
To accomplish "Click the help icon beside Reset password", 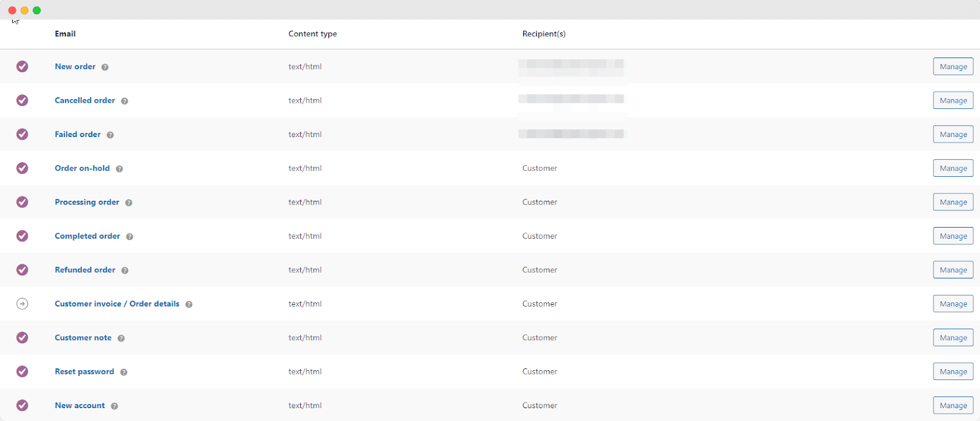I will tap(124, 372).
